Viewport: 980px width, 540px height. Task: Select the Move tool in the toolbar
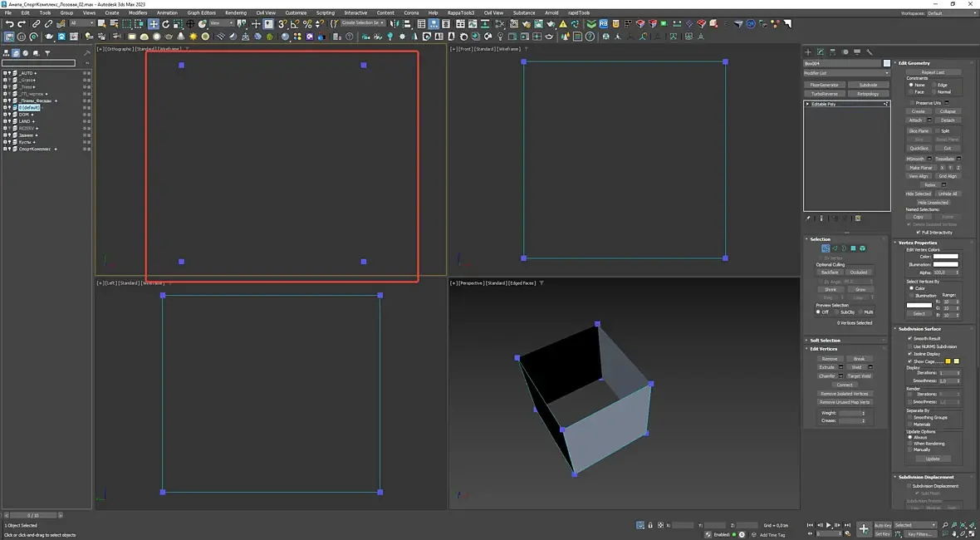tap(154, 24)
